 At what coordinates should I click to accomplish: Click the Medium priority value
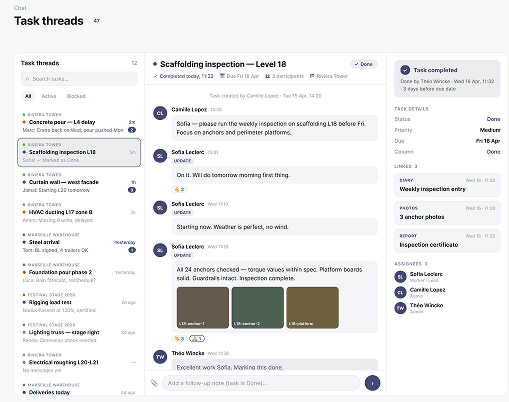[490, 130]
